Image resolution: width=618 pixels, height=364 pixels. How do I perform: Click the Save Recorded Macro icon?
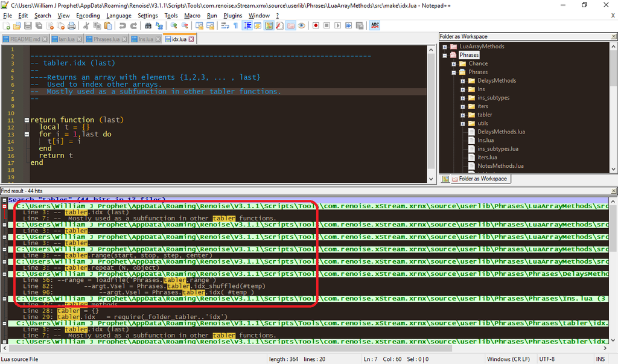point(360,25)
